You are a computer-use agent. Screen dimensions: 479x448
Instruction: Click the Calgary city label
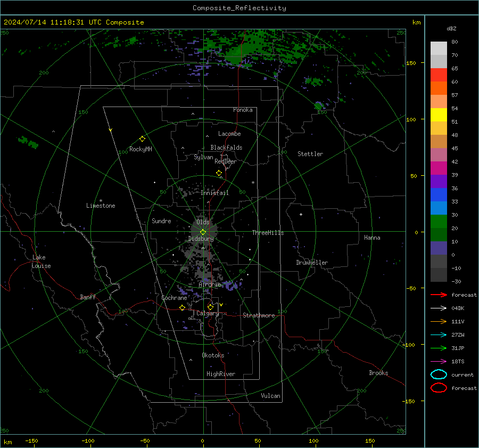tap(208, 313)
